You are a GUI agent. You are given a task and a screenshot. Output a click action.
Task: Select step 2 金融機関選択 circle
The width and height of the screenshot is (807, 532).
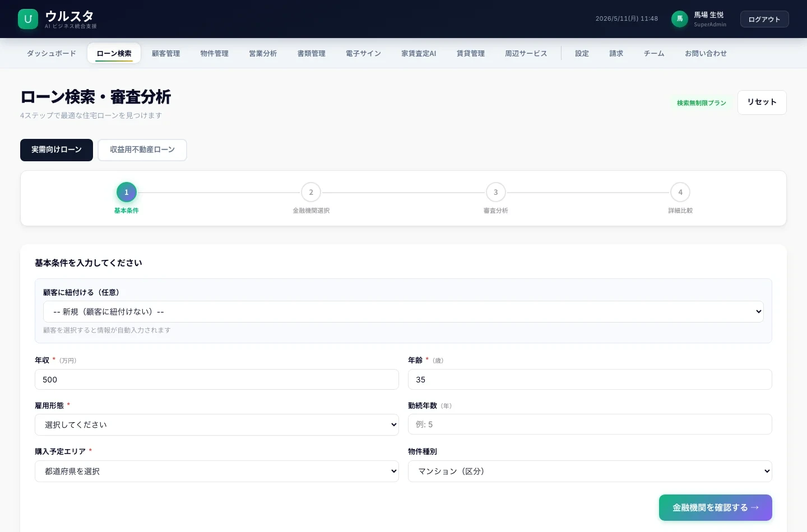click(x=311, y=192)
